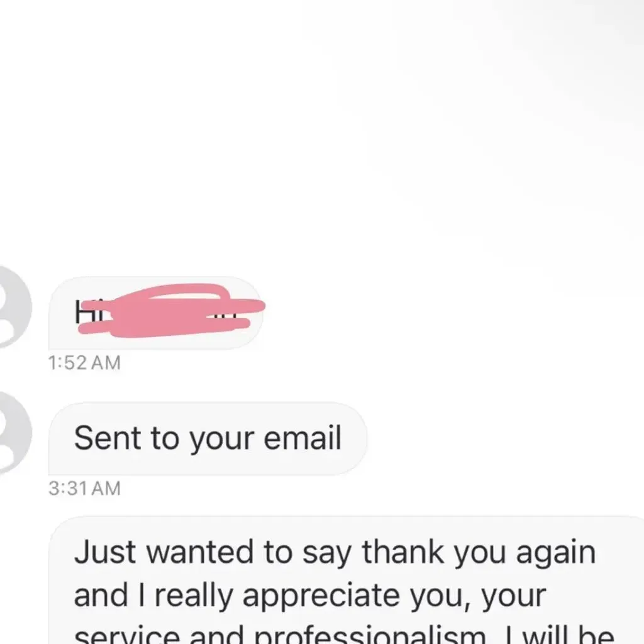
Task: Click the line 'and I really appreciate you, your'
Action: [x=310, y=596]
